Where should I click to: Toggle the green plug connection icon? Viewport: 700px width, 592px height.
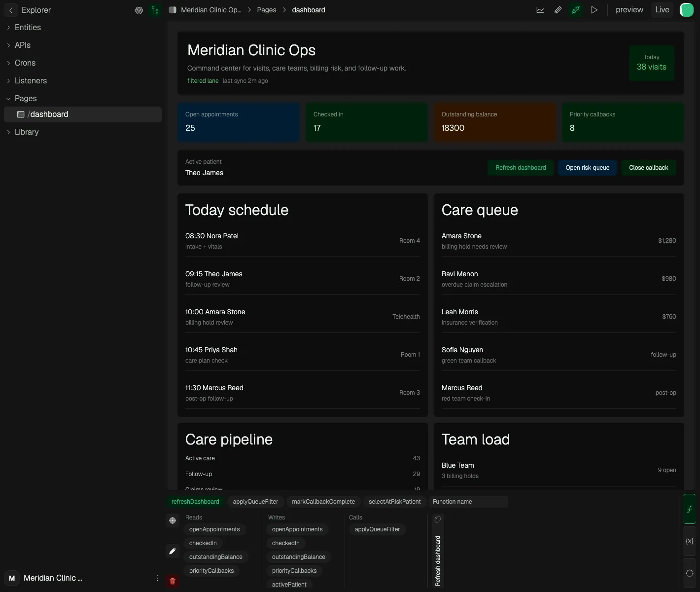point(576,10)
